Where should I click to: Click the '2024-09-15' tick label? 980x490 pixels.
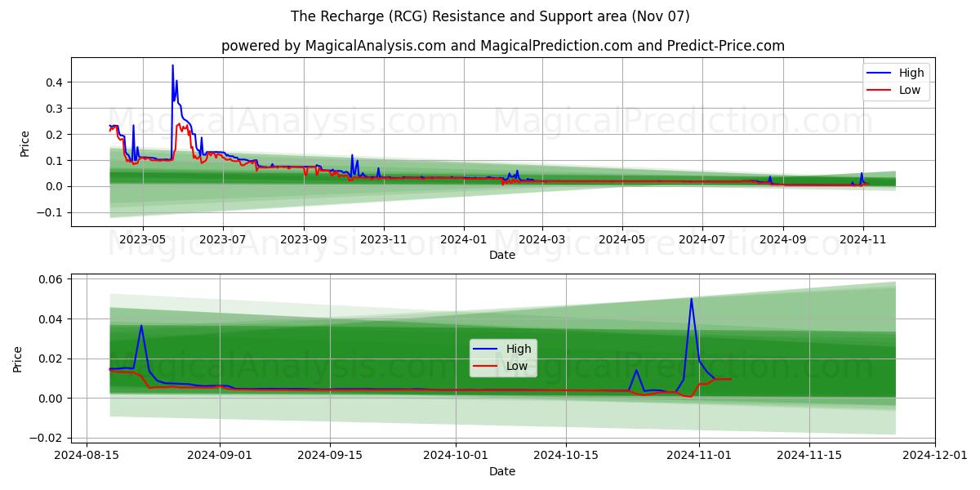pyautogui.click(x=330, y=456)
